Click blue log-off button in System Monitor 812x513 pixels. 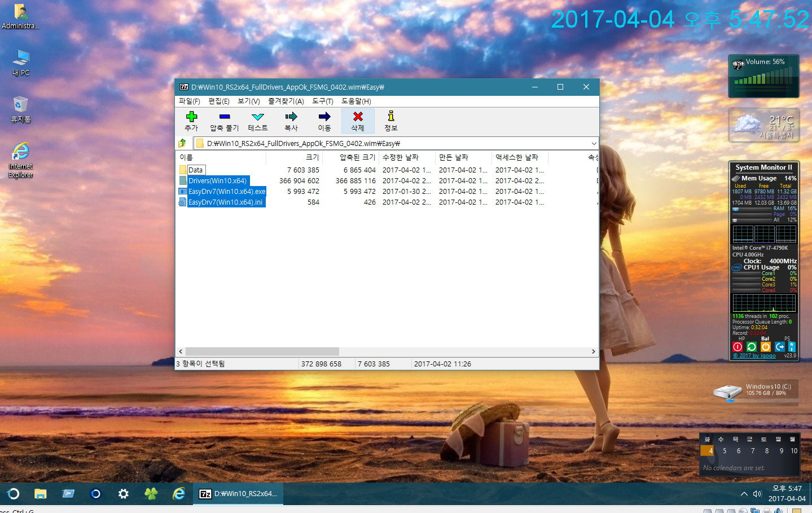coord(780,347)
